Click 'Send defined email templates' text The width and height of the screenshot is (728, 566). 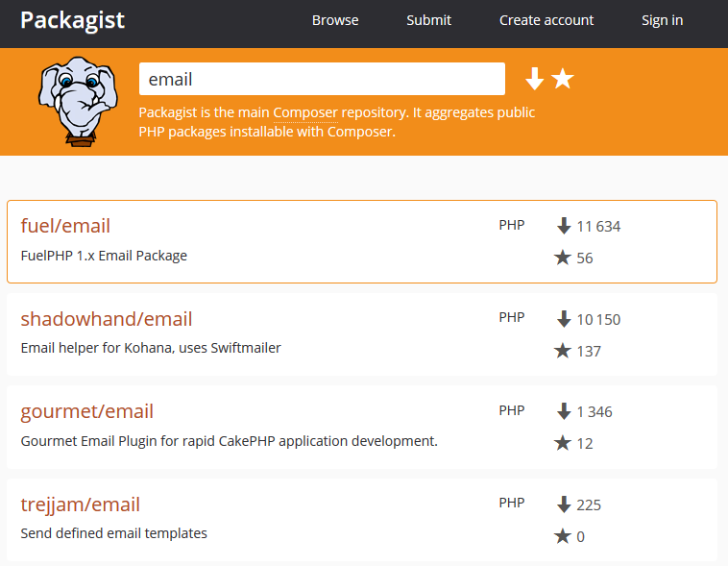point(113,533)
